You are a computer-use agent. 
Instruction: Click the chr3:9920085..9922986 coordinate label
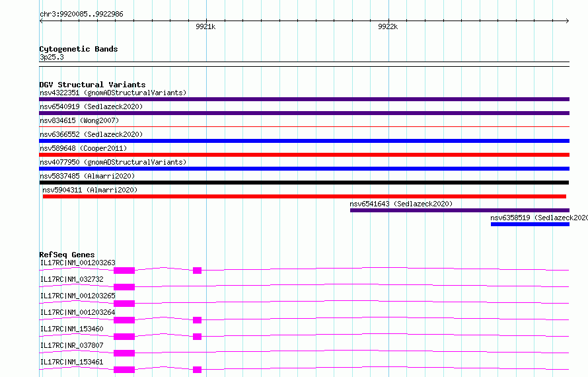(81, 14)
